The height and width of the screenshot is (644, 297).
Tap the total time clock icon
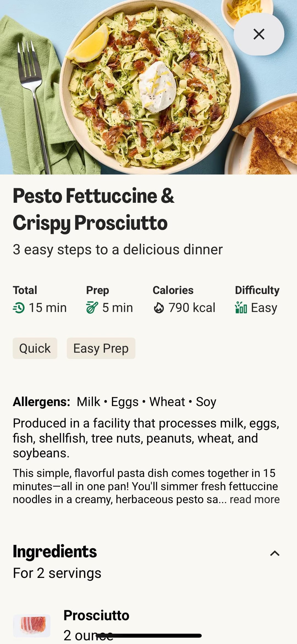click(19, 308)
